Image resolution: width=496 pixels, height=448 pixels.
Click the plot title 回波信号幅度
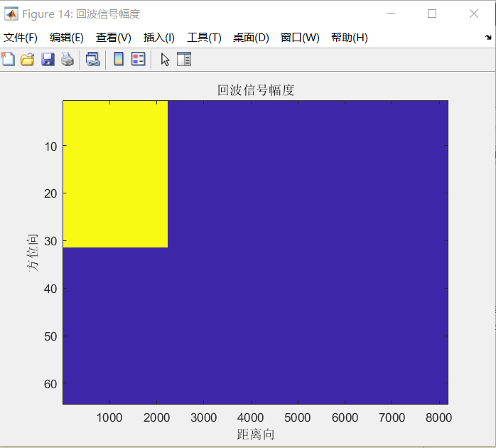click(256, 90)
